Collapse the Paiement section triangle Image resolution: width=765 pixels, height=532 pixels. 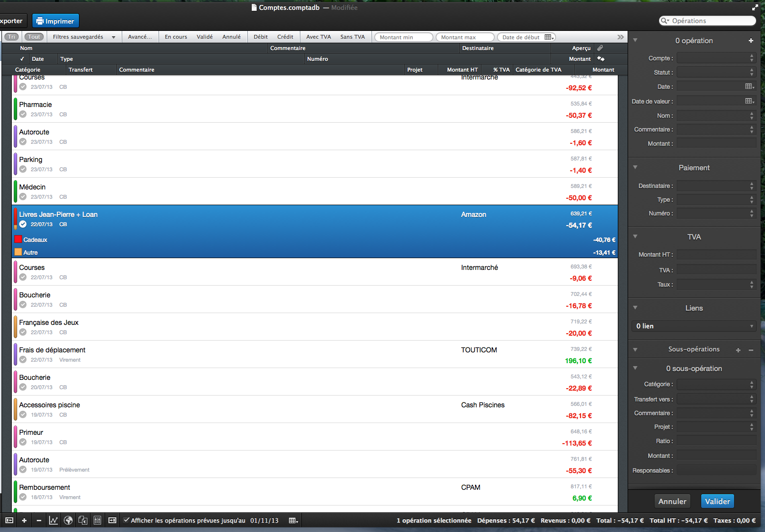(x=635, y=167)
